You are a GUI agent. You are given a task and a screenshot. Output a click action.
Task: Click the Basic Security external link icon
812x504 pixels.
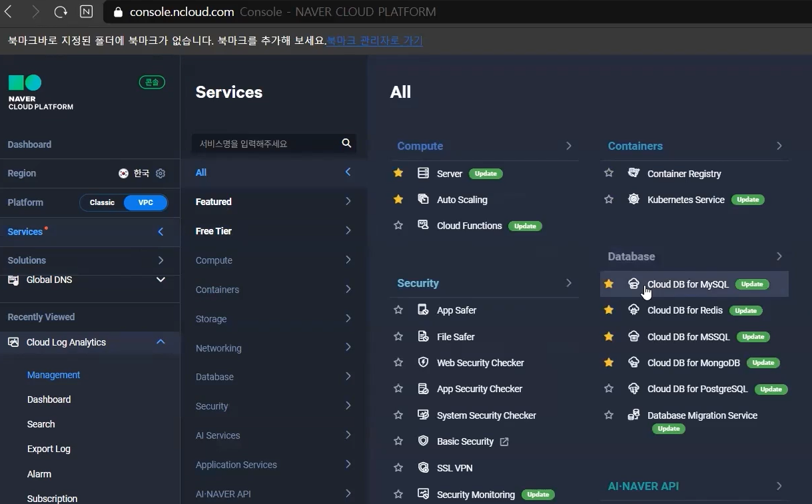(x=504, y=441)
